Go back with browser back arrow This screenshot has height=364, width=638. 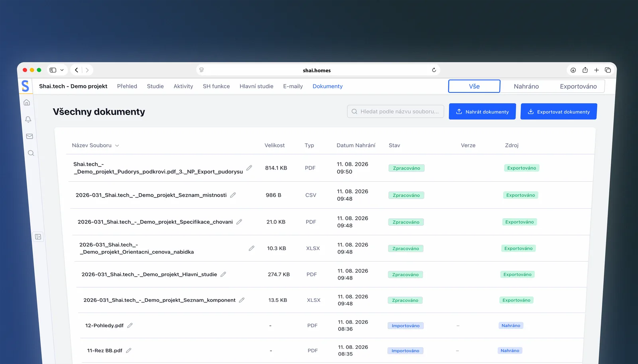click(x=77, y=70)
